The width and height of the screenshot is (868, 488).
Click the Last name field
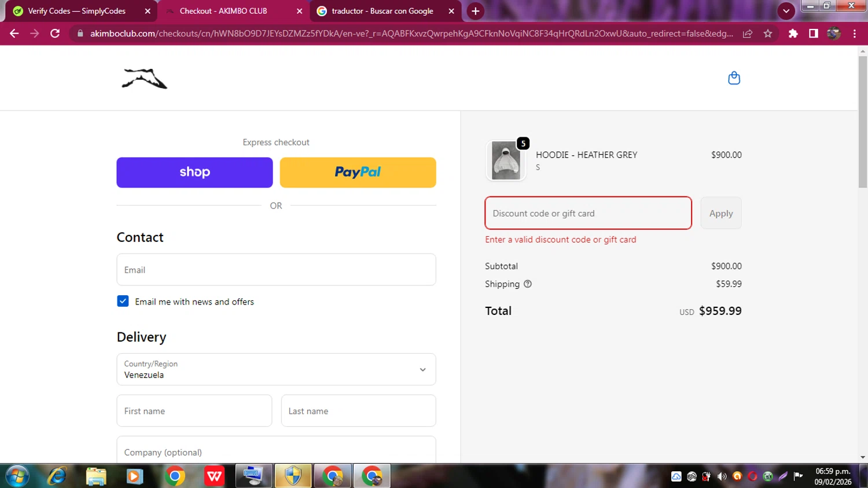pyautogui.click(x=358, y=411)
